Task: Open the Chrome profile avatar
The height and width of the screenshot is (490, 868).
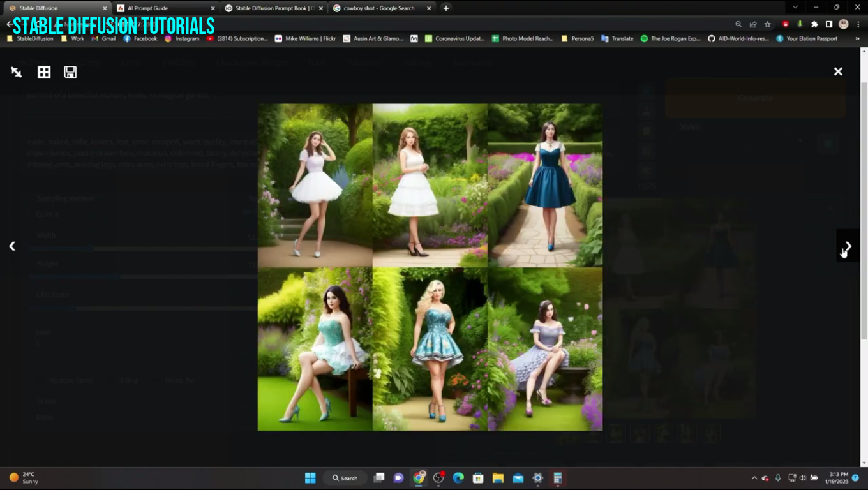Action: (x=843, y=24)
